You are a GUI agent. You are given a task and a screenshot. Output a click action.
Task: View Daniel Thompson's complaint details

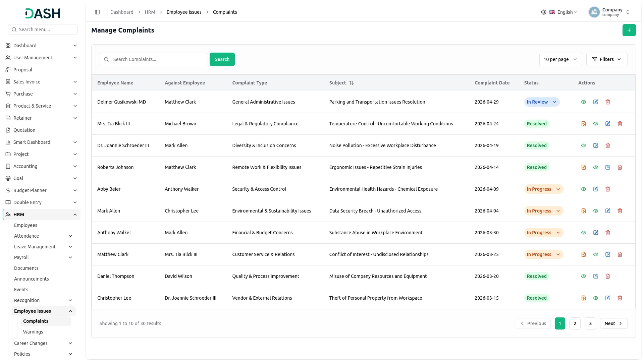(583, 276)
